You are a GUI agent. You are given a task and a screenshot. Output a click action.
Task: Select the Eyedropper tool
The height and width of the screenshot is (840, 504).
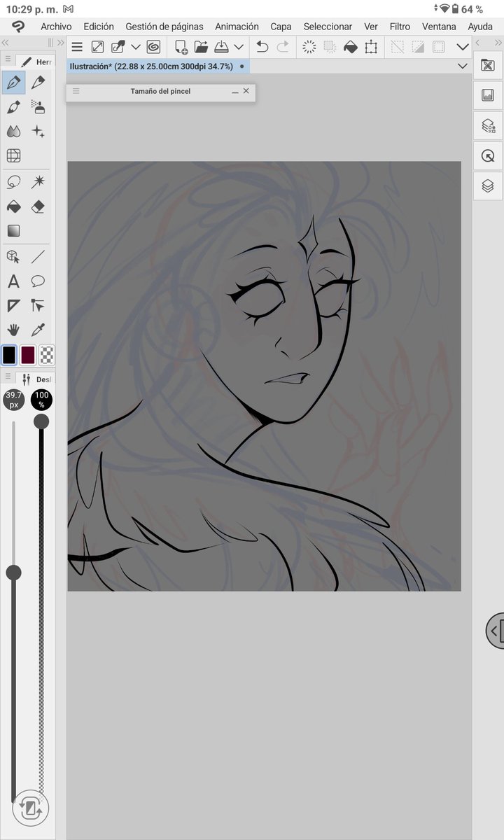tap(38, 329)
